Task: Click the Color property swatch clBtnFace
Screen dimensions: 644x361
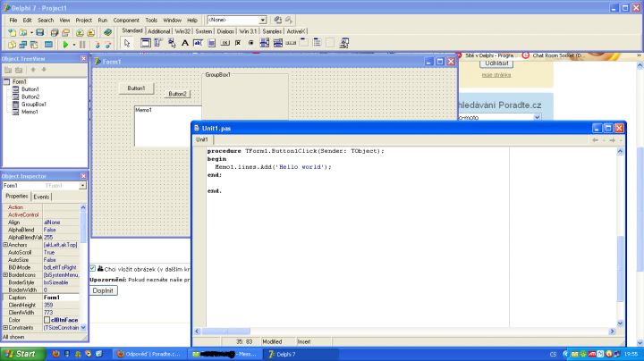Action: click(x=47, y=320)
